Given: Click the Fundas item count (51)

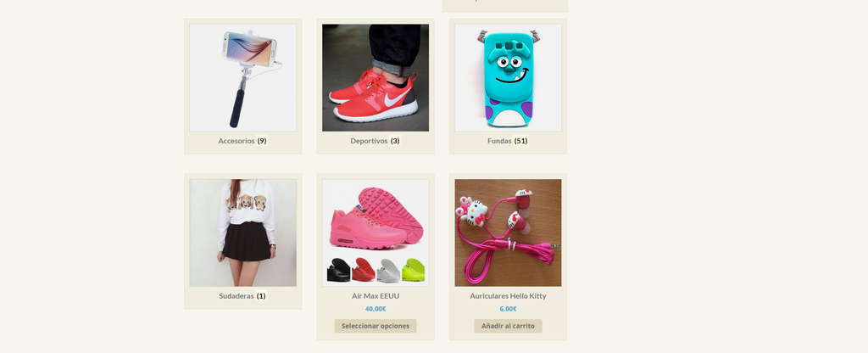Looking at the screenshot, I should click(521, 141).
